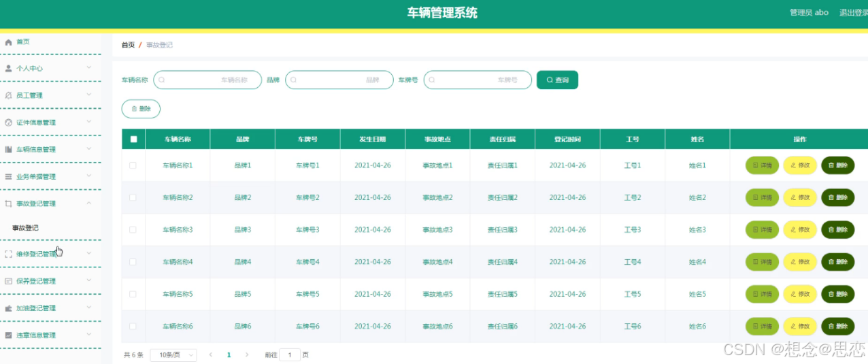
Task: Expand 员工管理 menu chevron
Action: (x=89, y=95)
